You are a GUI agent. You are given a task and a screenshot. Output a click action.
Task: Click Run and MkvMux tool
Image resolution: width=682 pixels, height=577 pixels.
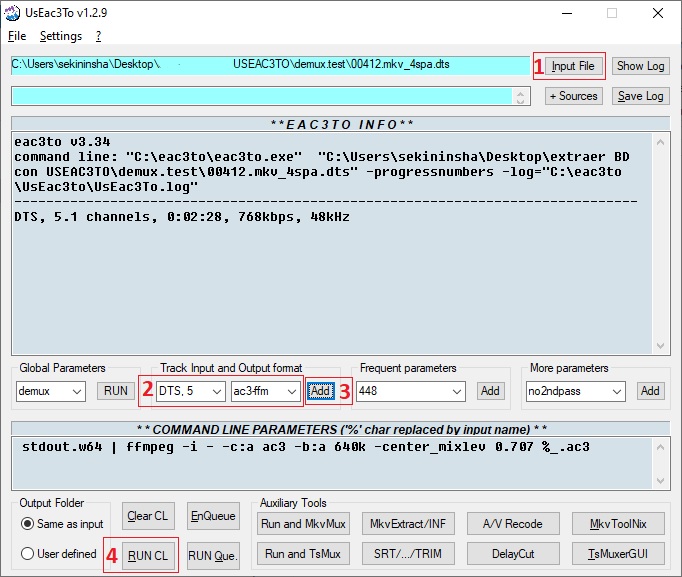[303, 524]
